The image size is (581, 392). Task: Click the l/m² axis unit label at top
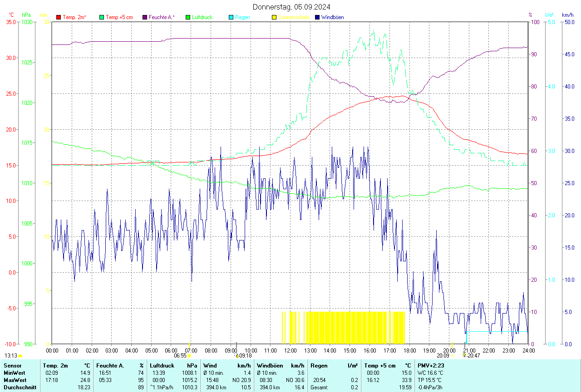coord(550,15)
